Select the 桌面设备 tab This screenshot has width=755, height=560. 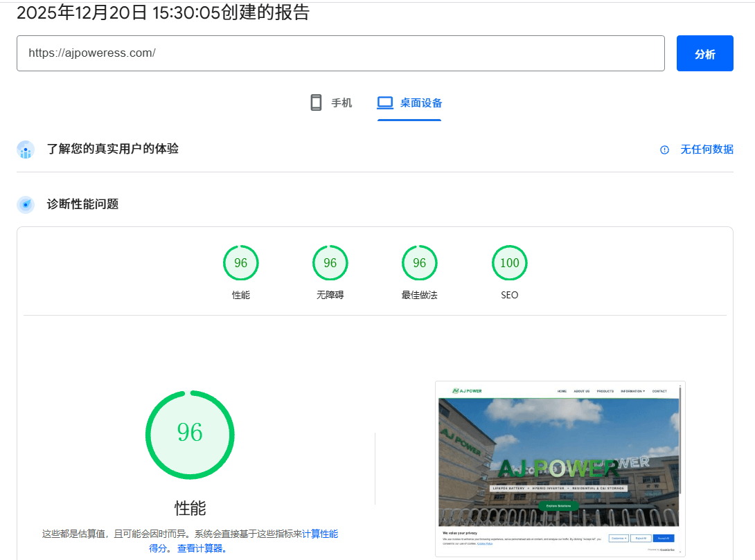click(x=409, y=102)
